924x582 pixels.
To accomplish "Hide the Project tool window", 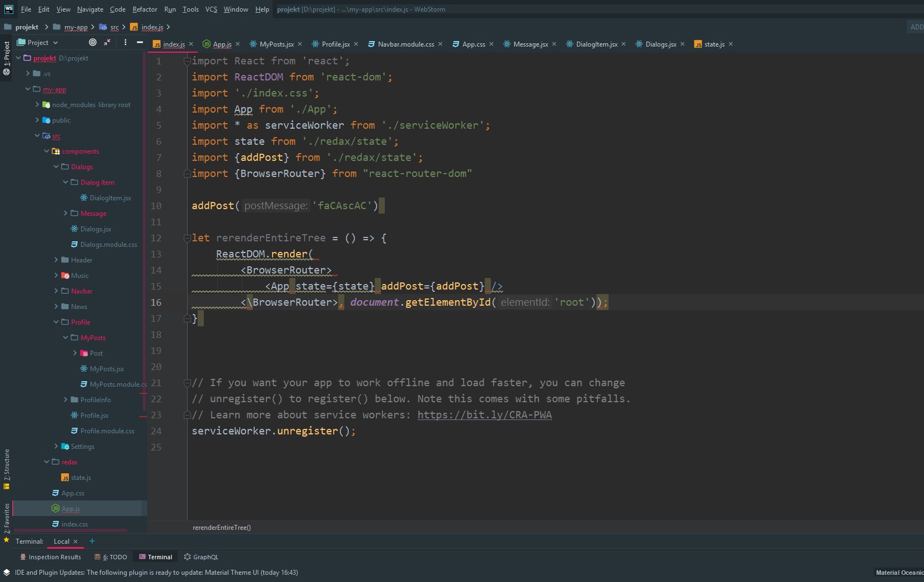I will pos(140,42).
